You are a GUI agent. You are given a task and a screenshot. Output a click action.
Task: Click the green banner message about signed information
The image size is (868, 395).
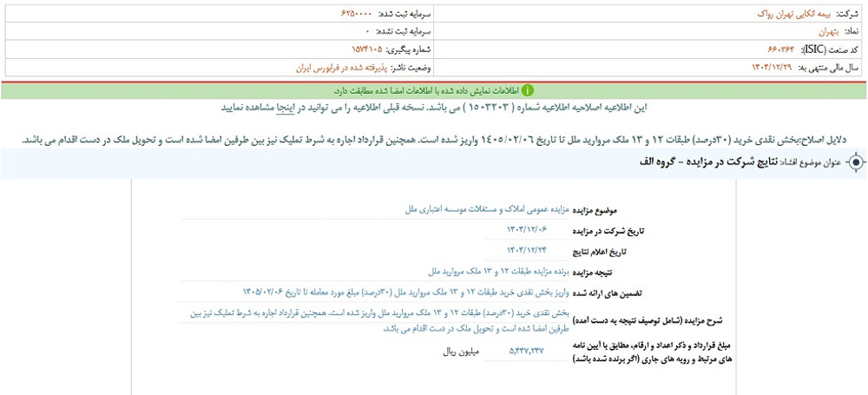point(426,91)
